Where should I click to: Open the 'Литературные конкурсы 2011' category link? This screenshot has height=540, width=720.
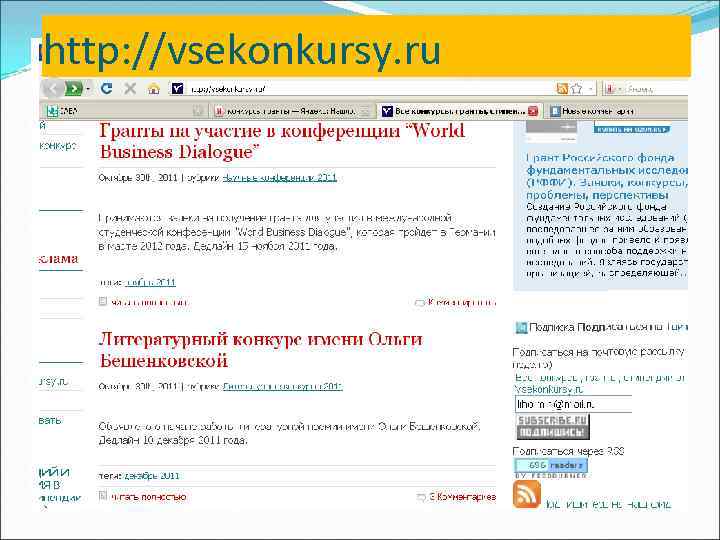click(x=282, y=387)
